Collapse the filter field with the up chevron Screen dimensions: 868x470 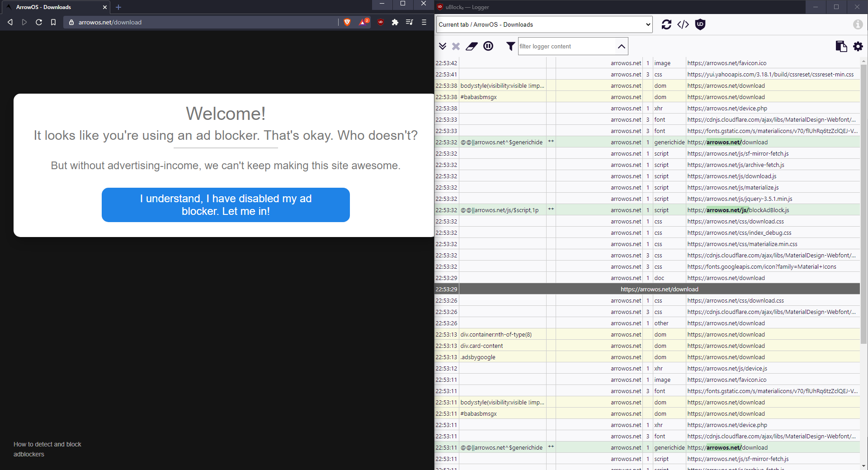pyautogui.click(x=622, y=46)
